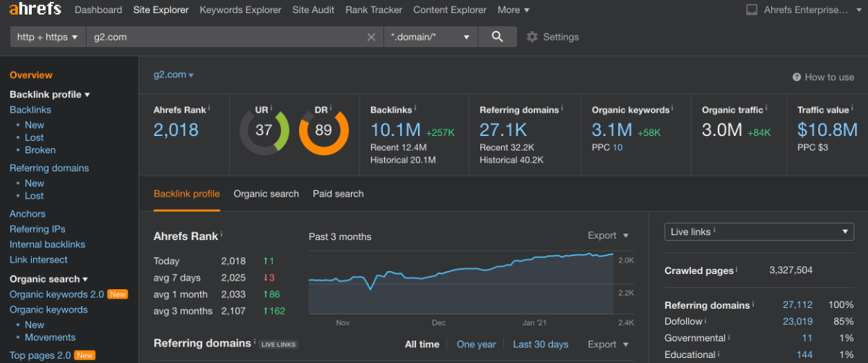Open Anchors in the sidebar
868x363 pixels.
coord(27,214)
